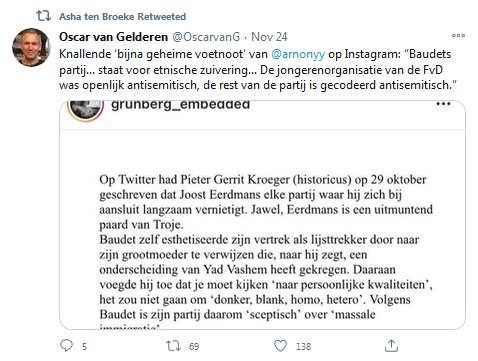
Task: Click the grunberg_embedded profile picture in the image
Action: [85, 109]
